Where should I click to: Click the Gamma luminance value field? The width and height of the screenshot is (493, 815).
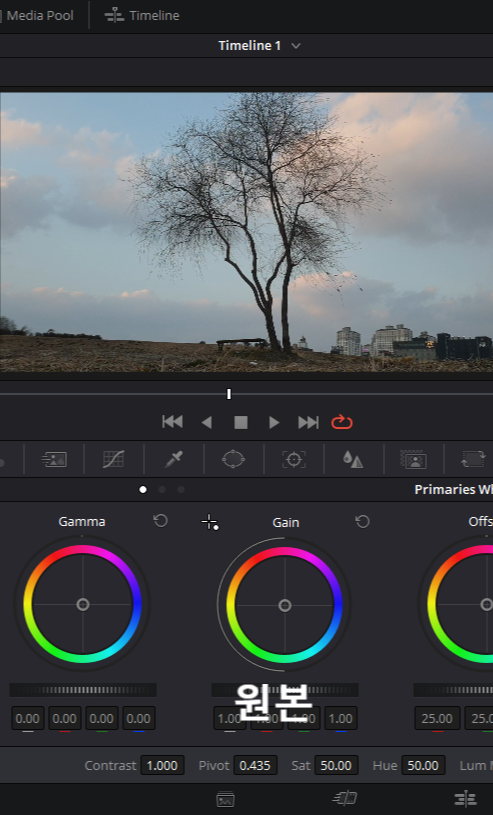pos(28,719)
